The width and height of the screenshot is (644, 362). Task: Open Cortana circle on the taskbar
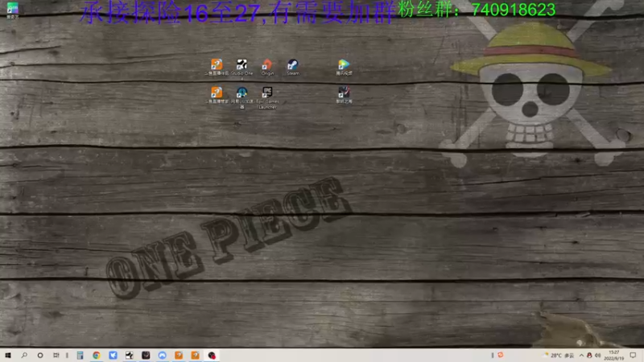[39, 356]
